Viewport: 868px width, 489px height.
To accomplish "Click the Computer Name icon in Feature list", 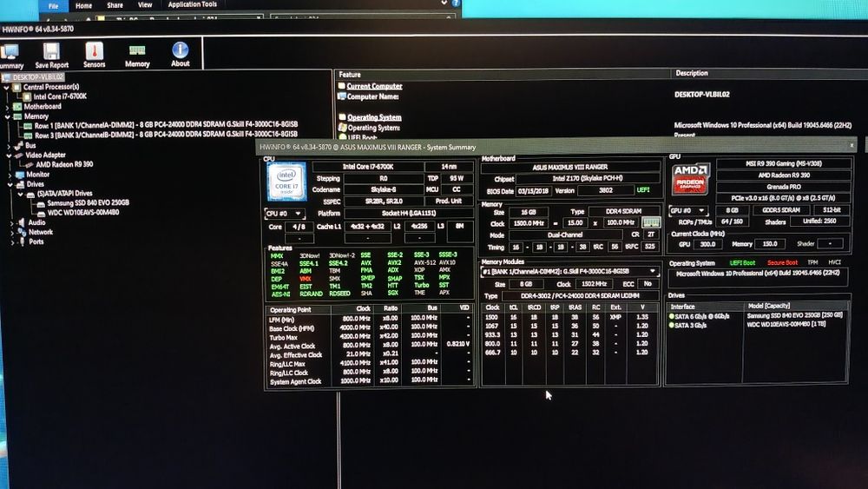I will [342, 96].
